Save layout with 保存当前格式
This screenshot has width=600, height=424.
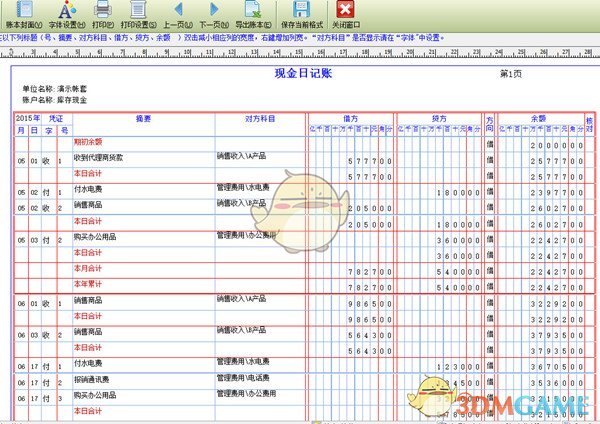click(302, 15)
